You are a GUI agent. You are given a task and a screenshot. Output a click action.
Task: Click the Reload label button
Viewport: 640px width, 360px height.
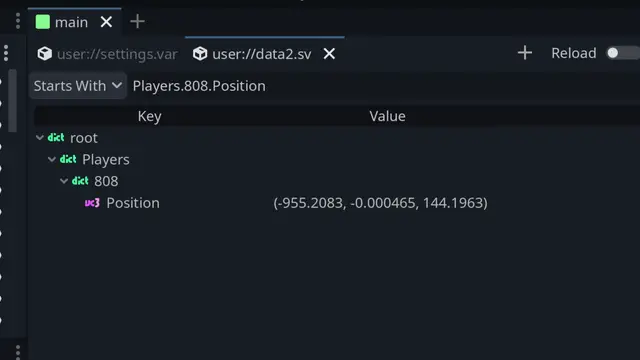[x=573, y=53]
